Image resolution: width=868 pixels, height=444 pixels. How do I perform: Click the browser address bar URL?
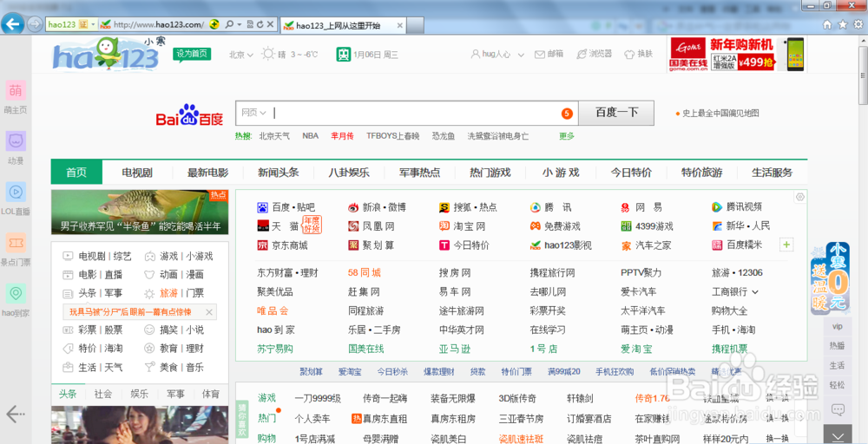(158, 24)
